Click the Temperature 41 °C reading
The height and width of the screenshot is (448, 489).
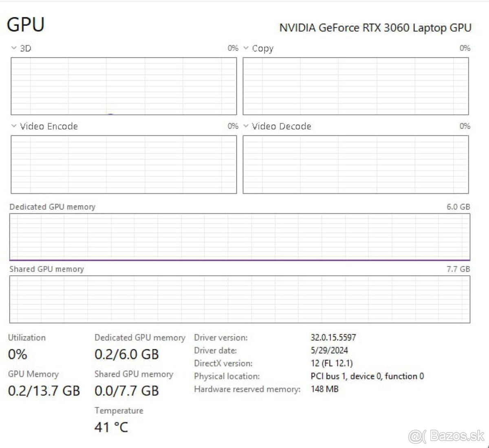(x=111, y=427)
